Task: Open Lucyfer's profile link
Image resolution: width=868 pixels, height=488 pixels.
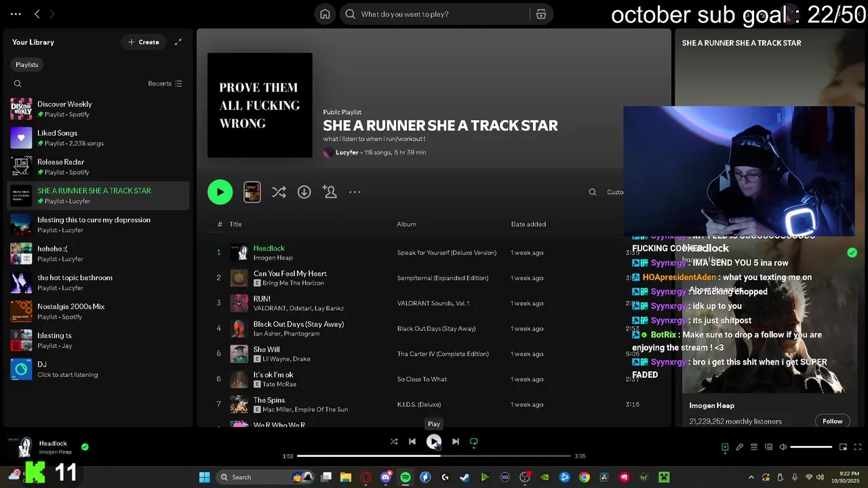Action: coord(347,152)
